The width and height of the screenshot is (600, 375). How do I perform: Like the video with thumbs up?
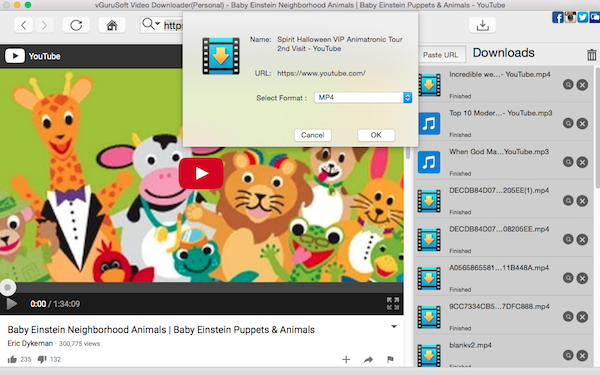click(12, 359)
